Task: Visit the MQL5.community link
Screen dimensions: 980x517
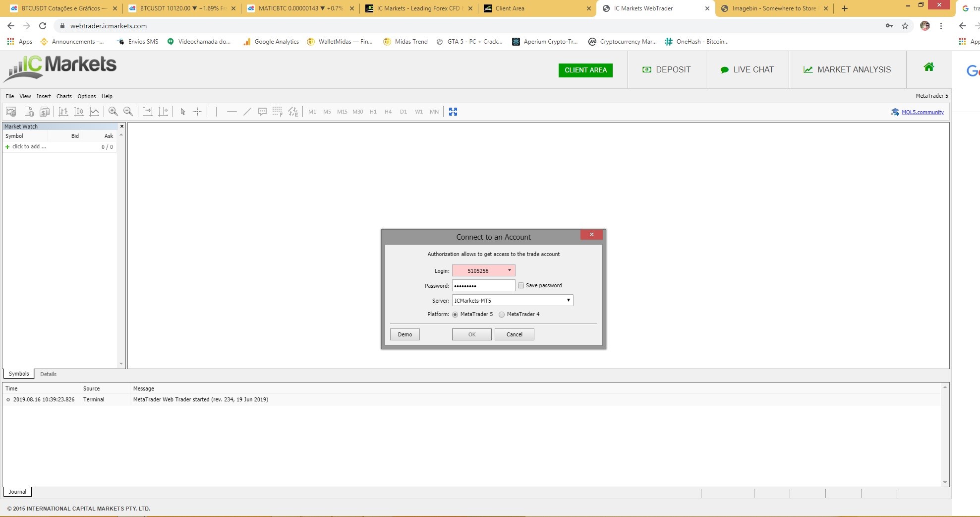Action: (922, 112)
